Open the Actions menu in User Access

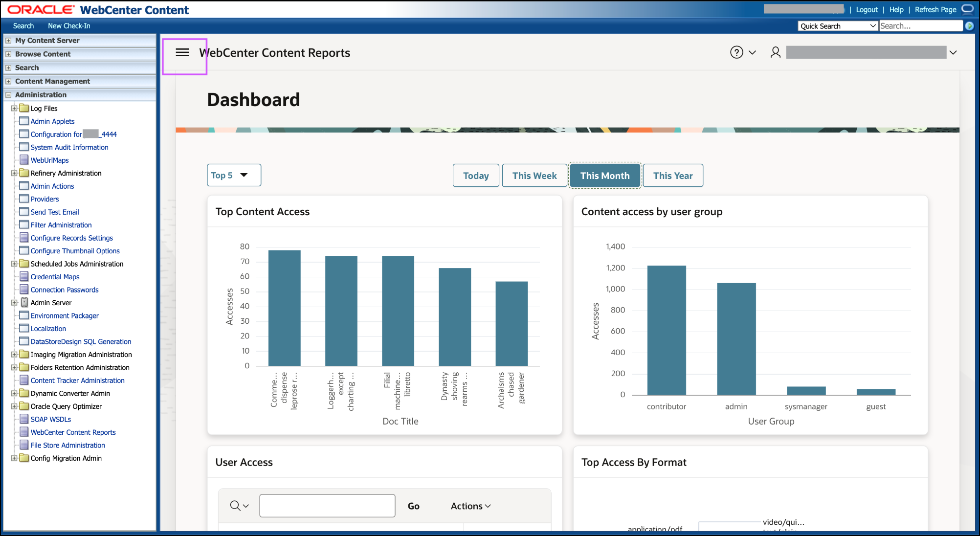(x=470, y=506)
